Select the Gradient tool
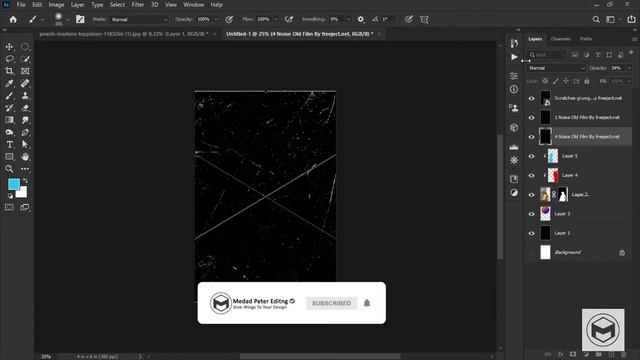Screen dimensions: 640x360 click(9, 120)
